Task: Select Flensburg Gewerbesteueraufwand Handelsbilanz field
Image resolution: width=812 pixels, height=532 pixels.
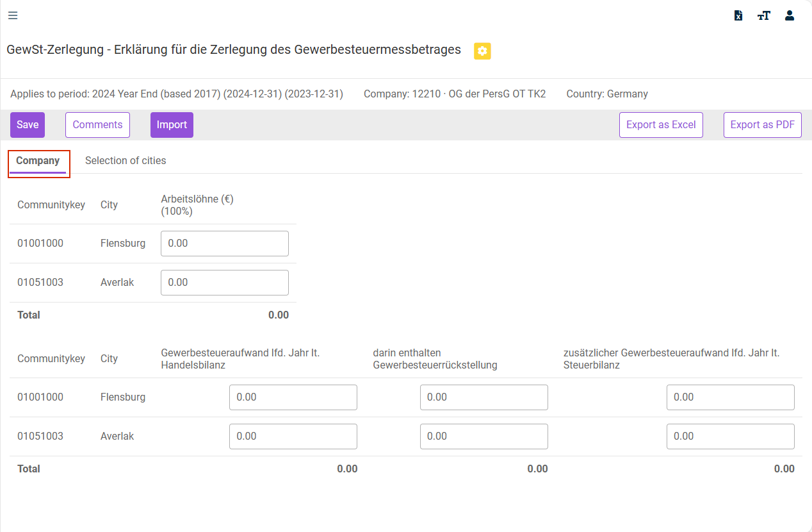Action: 293,397
